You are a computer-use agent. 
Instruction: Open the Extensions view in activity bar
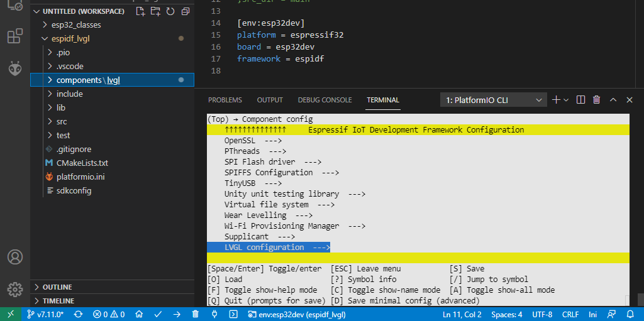click(15, 36)
